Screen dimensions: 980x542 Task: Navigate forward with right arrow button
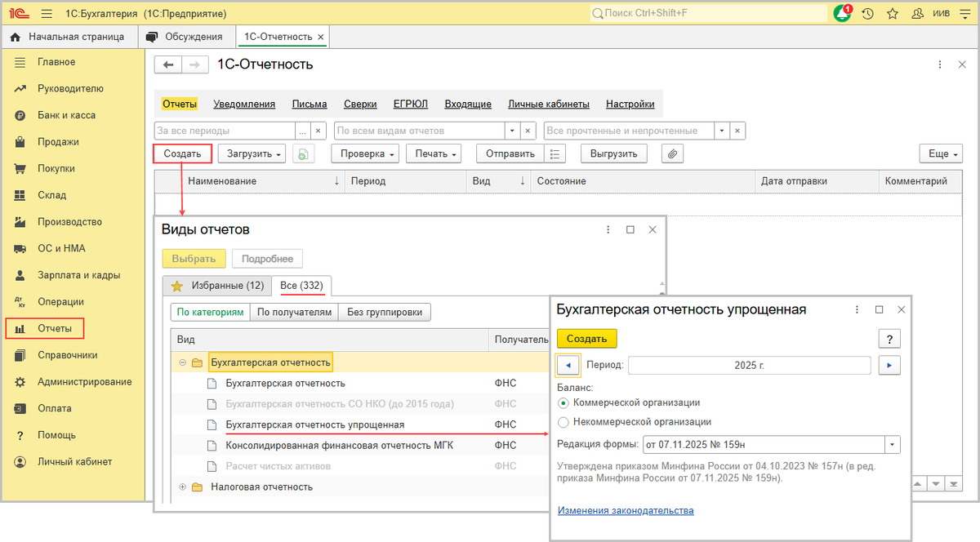tap(194, 65)
